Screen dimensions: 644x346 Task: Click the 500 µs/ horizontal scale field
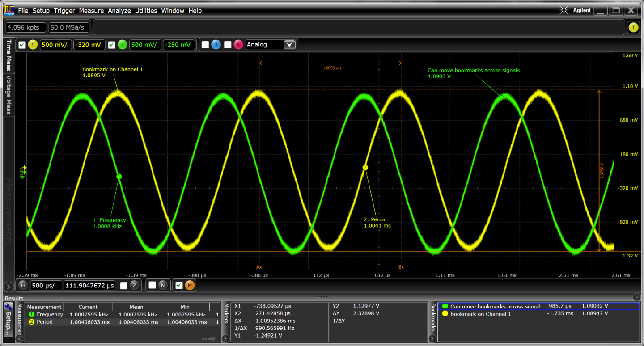click(46, 286)
